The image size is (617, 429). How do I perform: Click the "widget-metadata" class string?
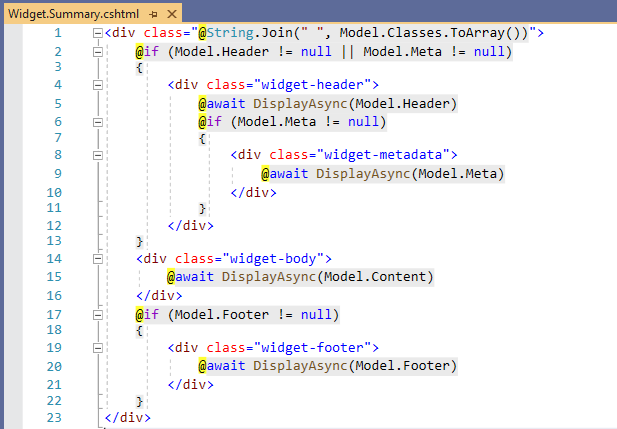pyautogui.click(x=387, y=155)
